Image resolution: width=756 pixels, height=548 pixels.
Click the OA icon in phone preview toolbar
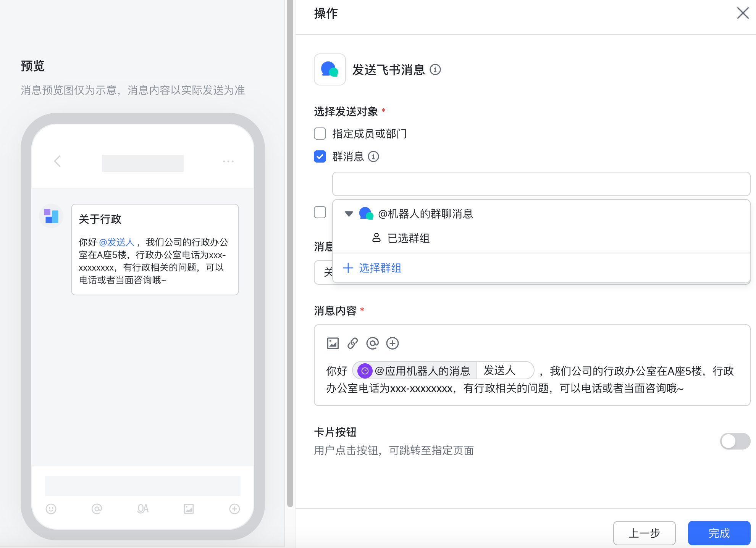(142, 509)
